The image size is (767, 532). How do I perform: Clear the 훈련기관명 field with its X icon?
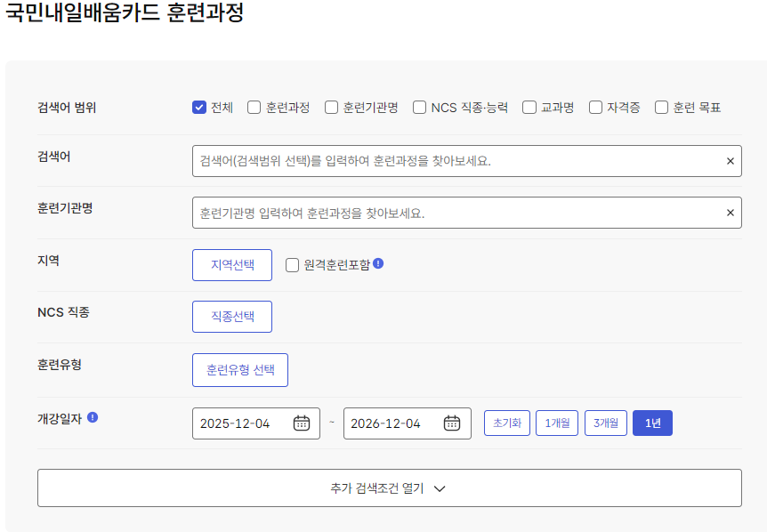point(731,213)
